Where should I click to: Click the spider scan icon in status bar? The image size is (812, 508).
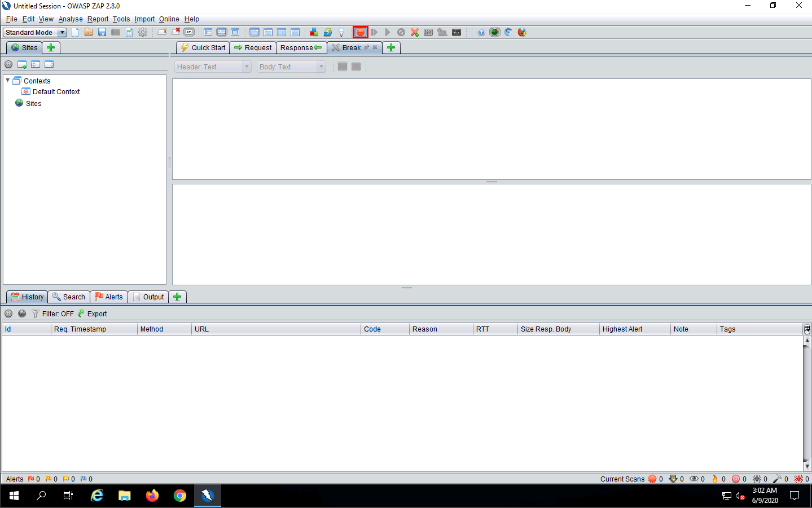pyautogui.click(x=757, y=479)
